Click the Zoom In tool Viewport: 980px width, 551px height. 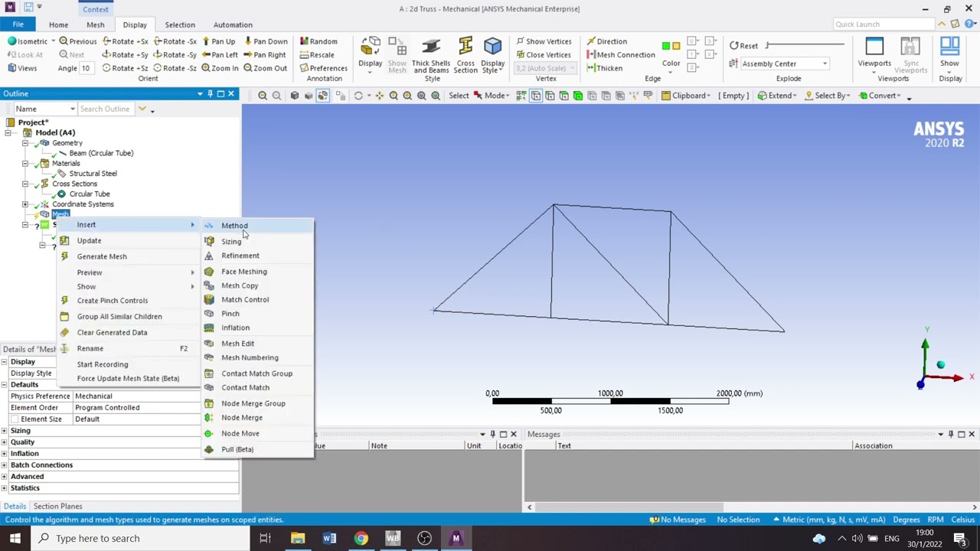coord(220,68)
